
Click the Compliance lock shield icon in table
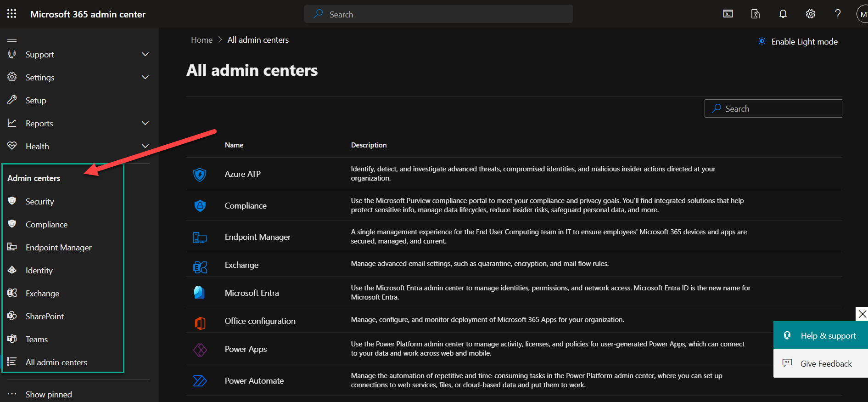tap(200, 206)
